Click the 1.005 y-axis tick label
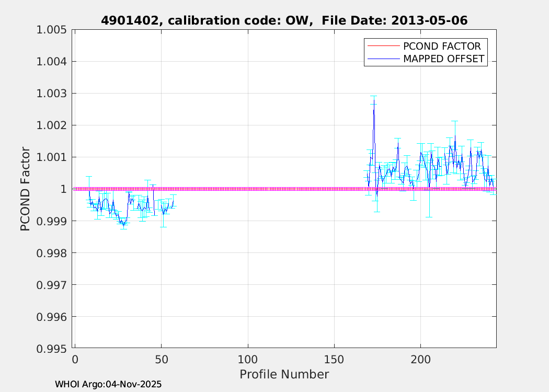This screenshot has width=549, height=392. (x=52, y=29)
